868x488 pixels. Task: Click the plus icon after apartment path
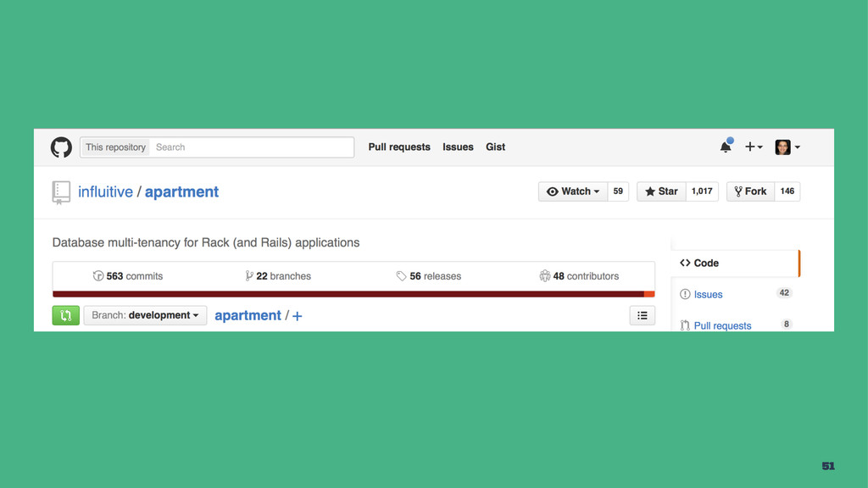click(298, 316)
